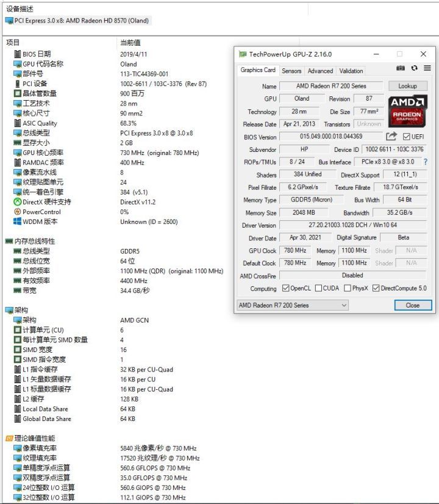Switch to the Graphics Card tab
The height and width of the screenshot is (504, 439).
258,70
